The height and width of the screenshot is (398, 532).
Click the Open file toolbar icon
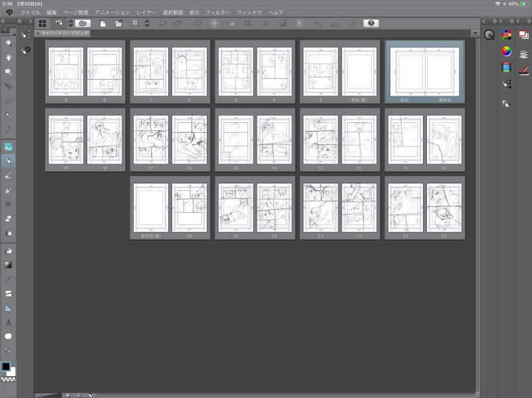click(118, 23)
